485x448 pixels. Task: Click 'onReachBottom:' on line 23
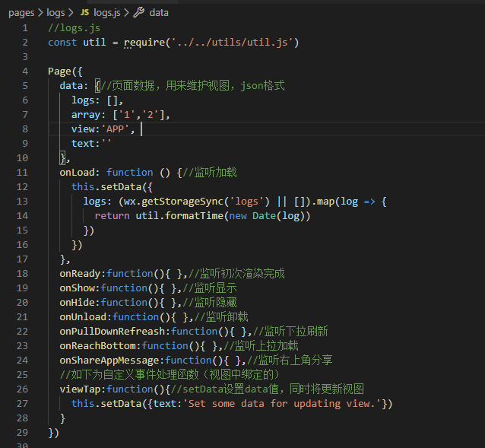(x=100, y=345)
